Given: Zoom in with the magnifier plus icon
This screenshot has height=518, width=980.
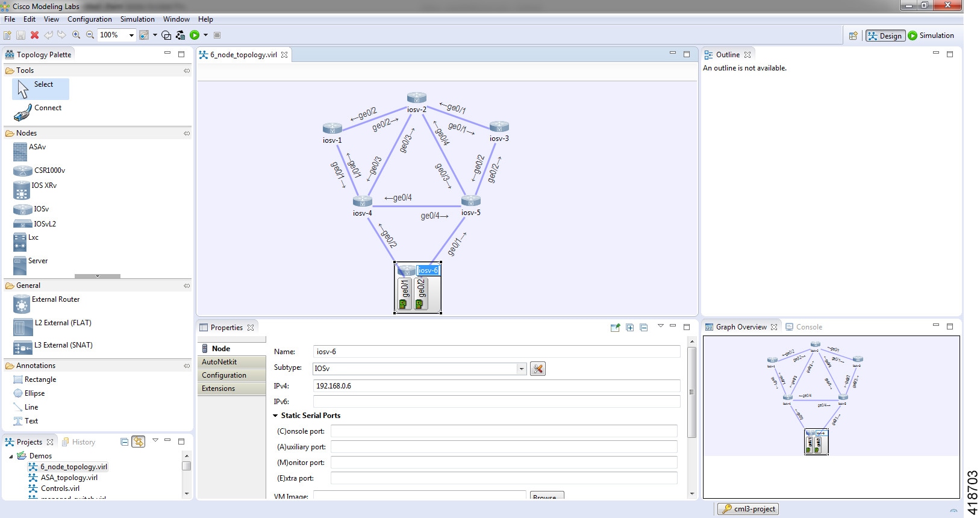Looking at the screenshot, I should [x=76, y=35].
